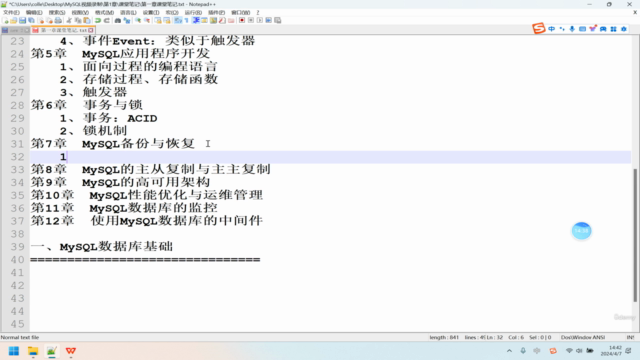Open the Windows Start menu
Viewport: 640px width, 360px height.
tap(13, 351)
